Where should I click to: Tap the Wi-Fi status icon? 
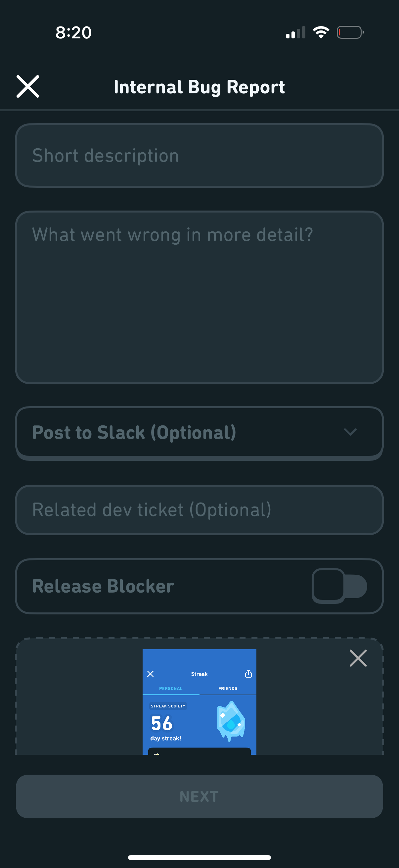coord(321,32)
